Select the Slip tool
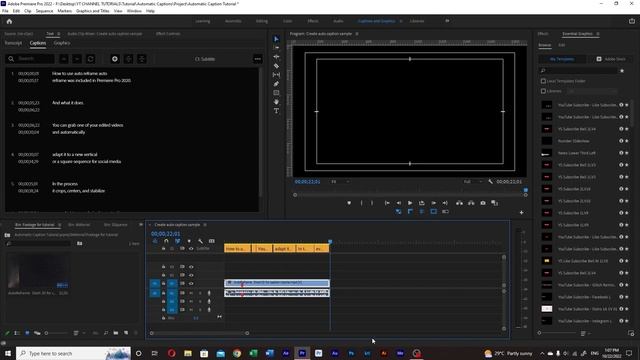Viewport: 640px width, 360px height. point(276,75)
